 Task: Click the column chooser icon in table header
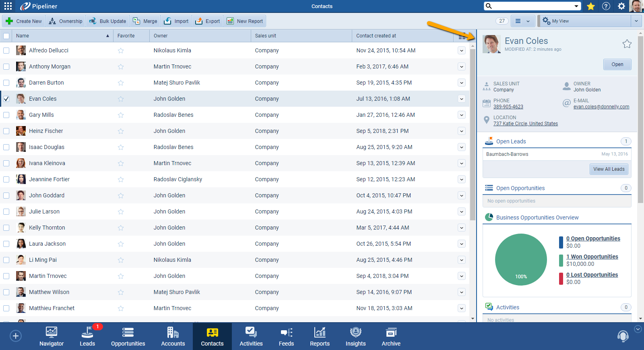pos(462,36)
